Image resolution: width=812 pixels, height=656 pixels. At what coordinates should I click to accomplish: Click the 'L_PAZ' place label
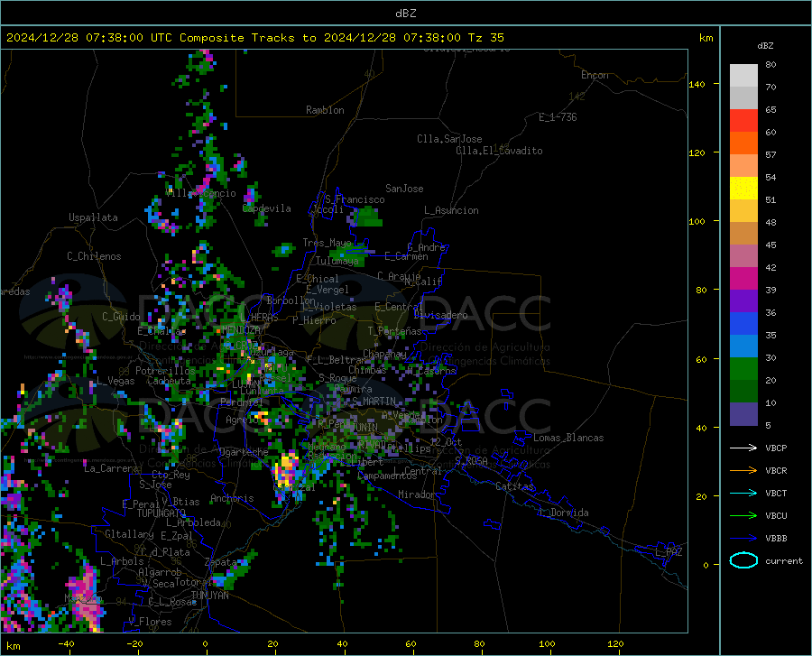coord(669,552)
